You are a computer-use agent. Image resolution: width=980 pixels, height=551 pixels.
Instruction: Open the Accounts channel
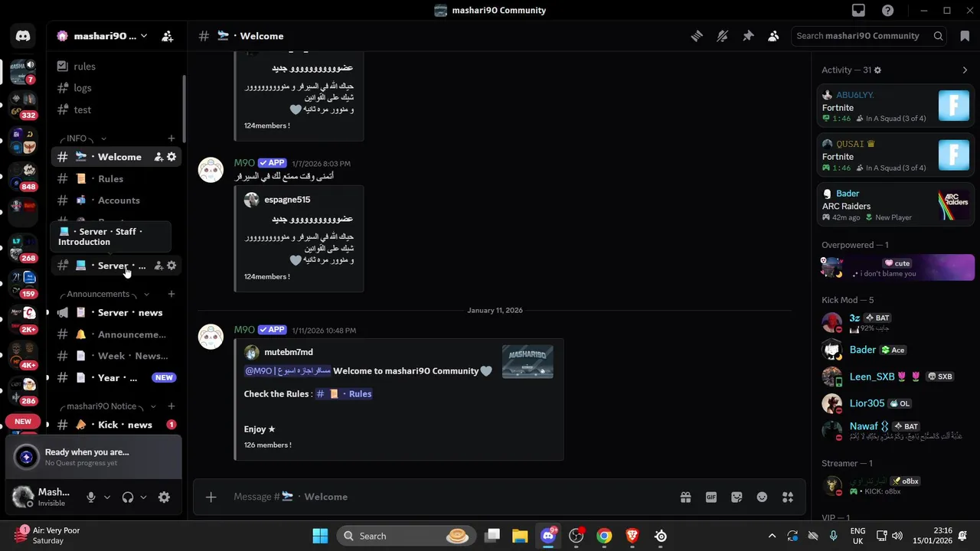tap(116, 201)
